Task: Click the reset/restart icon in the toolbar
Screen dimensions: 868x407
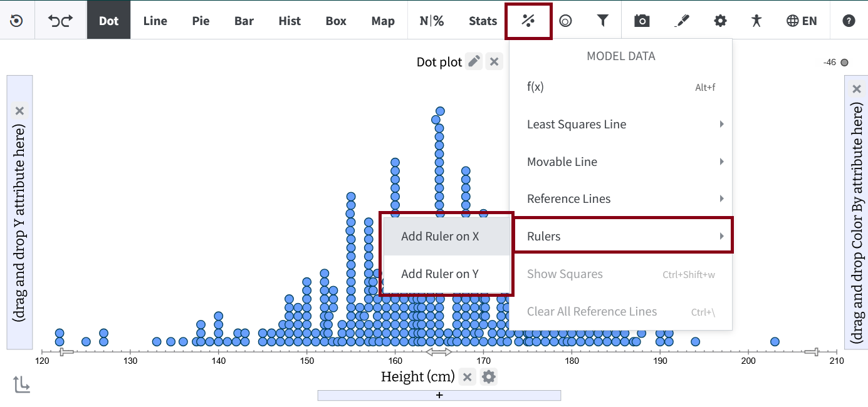Action: pyautogui.click(x=17, y=21)
